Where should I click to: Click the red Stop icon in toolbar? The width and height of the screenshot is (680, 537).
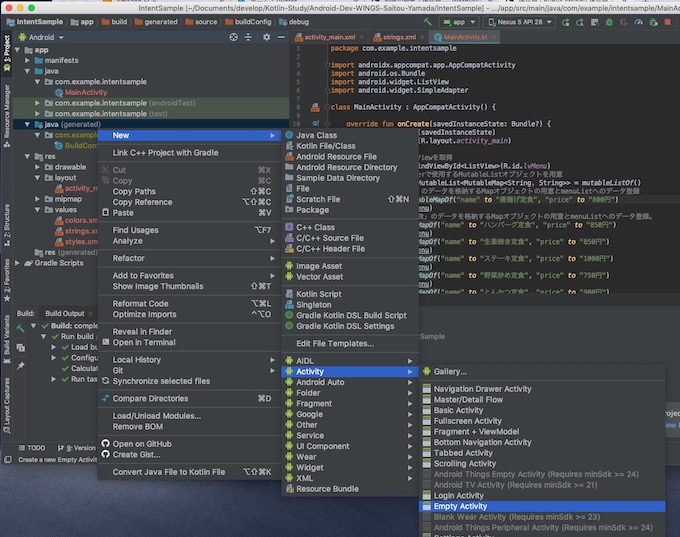coord(668,22)
